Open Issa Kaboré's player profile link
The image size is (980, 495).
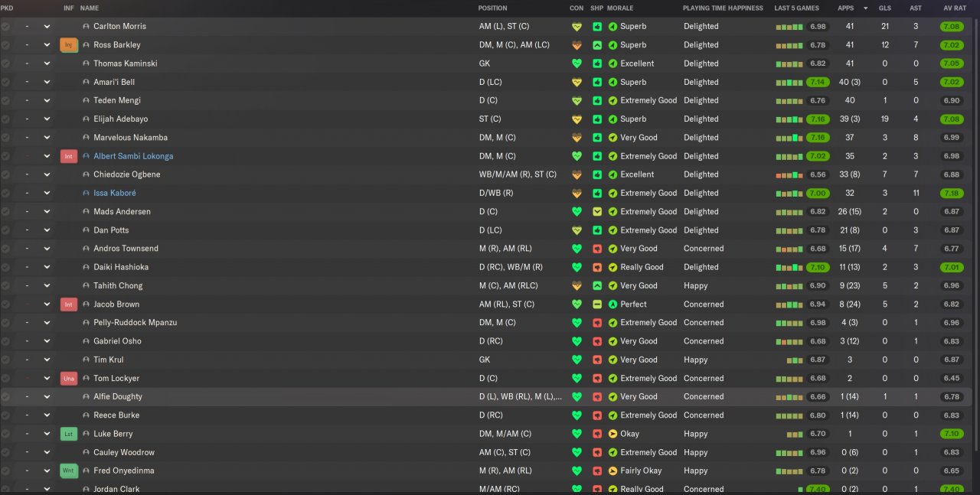point(115,194)
